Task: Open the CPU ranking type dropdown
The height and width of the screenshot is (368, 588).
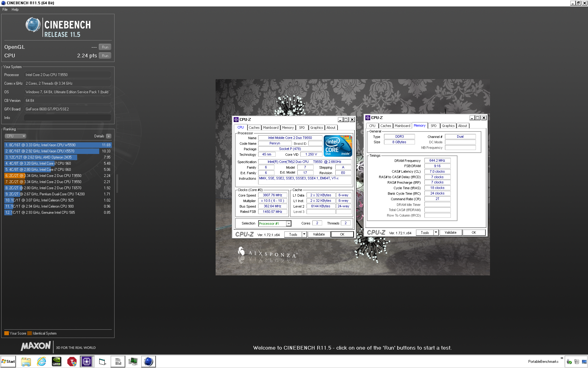Action: 15,136
